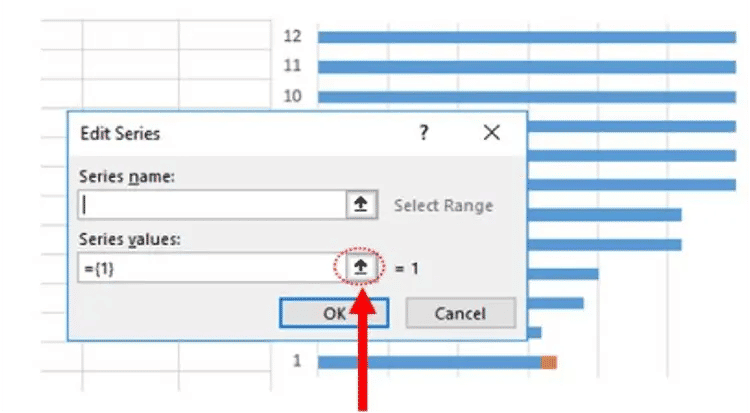Viewport: 750px width, 413px height.
Task: Click the Series name label
Action: [127, 177]
